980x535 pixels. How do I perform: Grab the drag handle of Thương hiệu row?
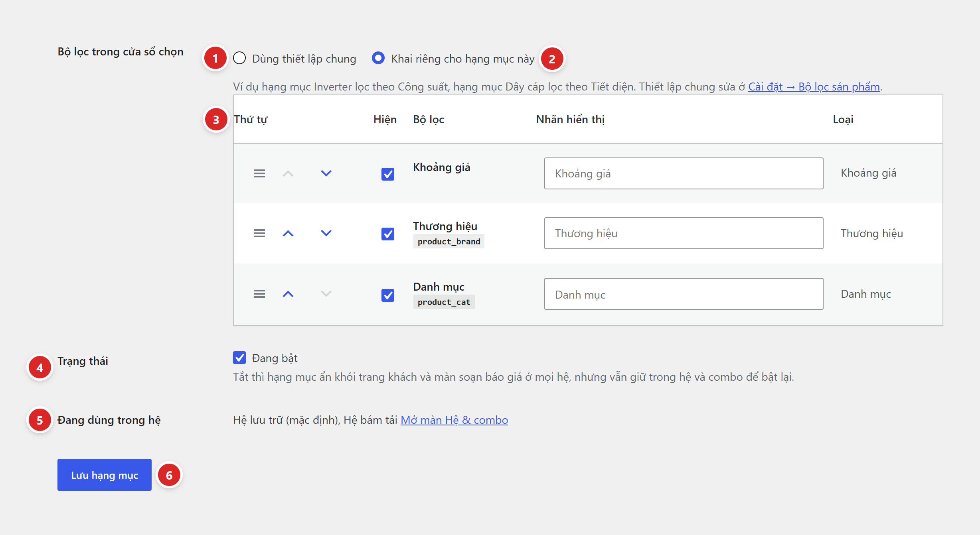259,233
